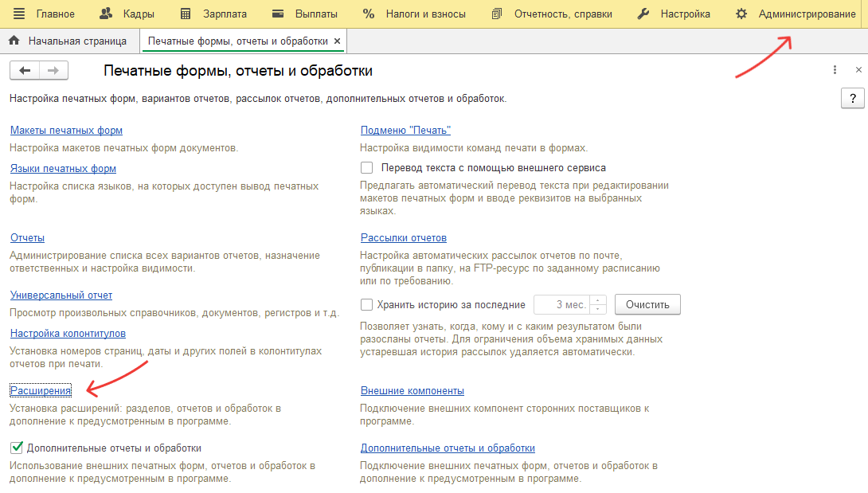The height and width of the screenshot is (493, 868).
Task: Click the wrench icon beside Настройка
Action: 643,14
